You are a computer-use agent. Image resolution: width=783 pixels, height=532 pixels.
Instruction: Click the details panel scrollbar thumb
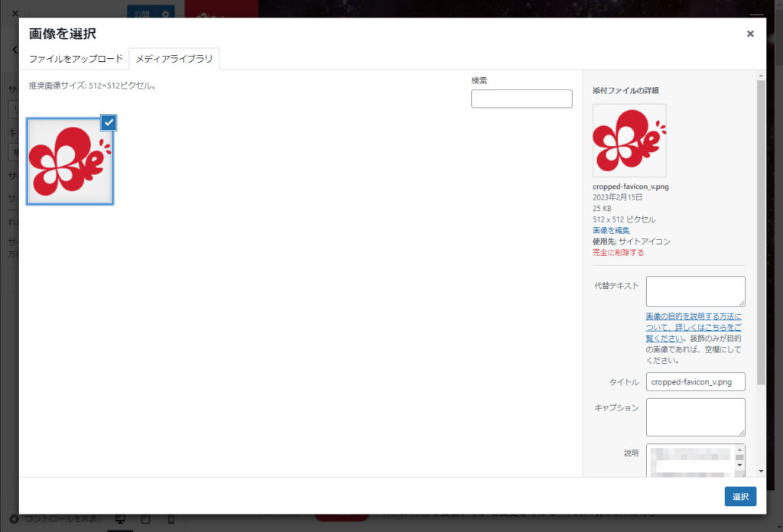pyautogui.click(x=760, y=229)
